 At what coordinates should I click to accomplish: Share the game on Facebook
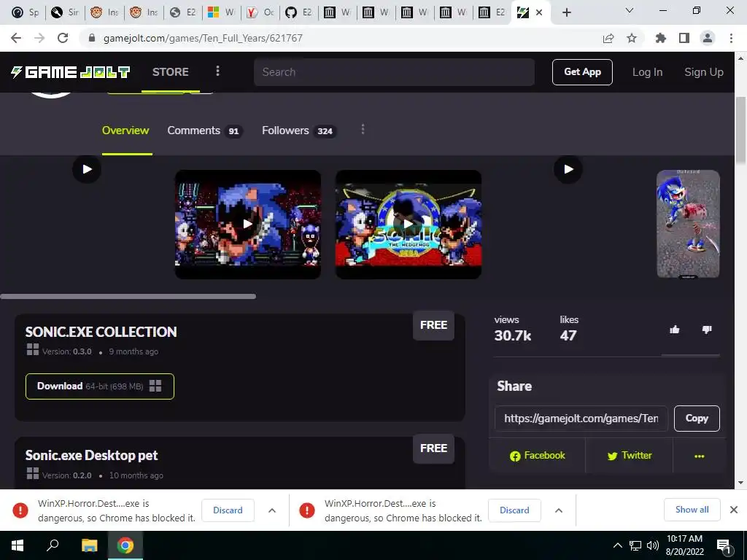pyautogui.click(x=538, y=456)
